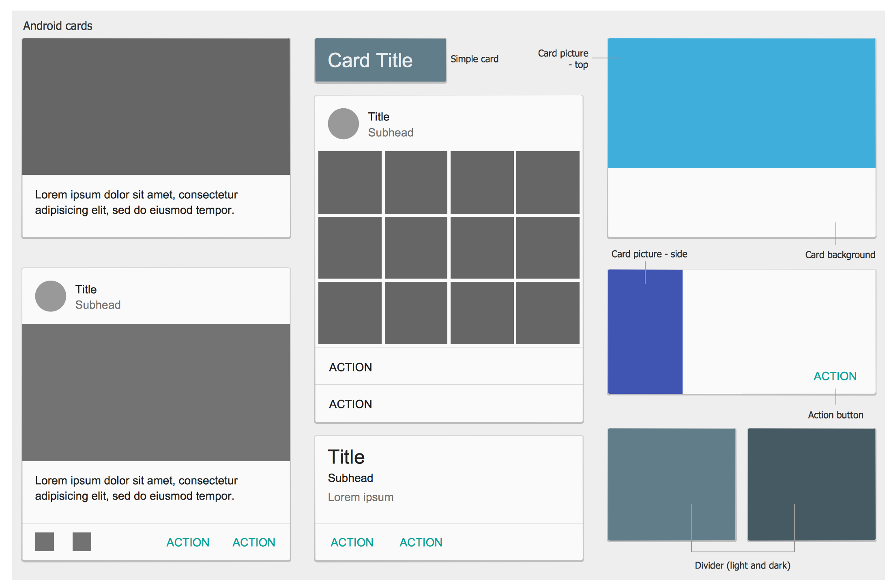The height and width of the screenshot is (588, 889).
Task: Click the light blue card picture top
Action: [x=741, y=103]
